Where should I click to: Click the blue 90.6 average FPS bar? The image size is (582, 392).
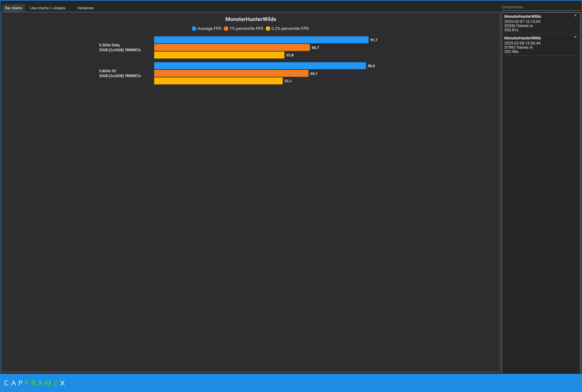point(260,66)
